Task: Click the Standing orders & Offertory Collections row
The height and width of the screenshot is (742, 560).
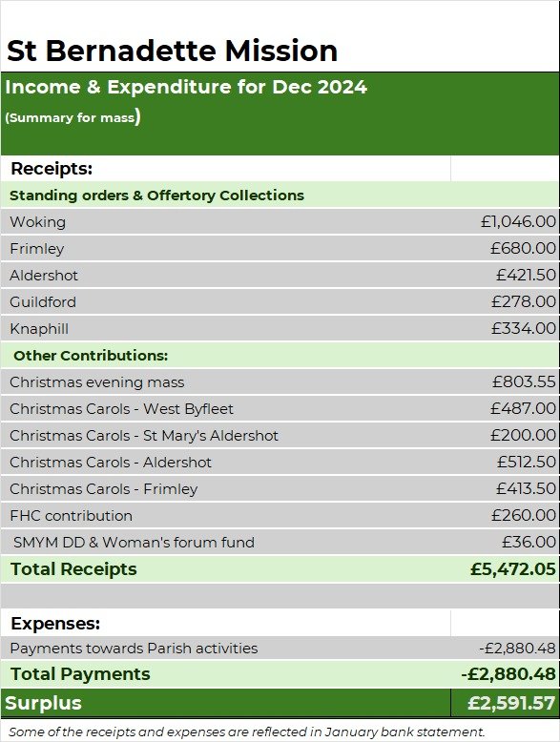Action: tap(280, 195)
